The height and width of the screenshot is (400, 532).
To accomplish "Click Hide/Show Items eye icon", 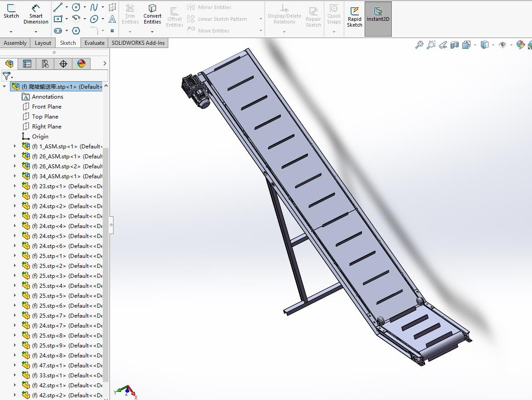I will [x=503, y=45].
